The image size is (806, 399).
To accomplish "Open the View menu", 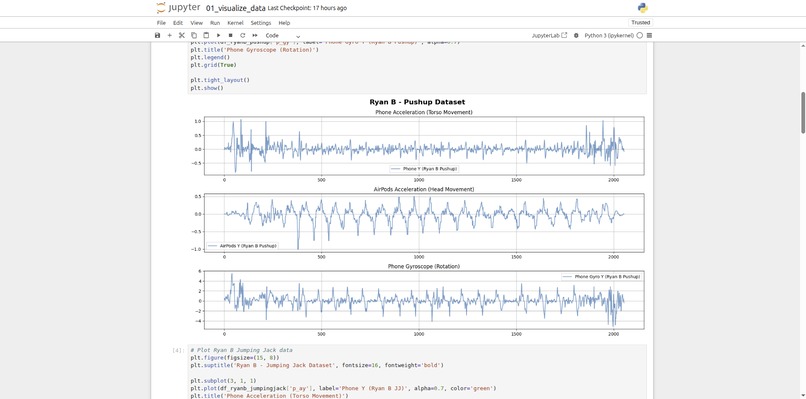I will click(x=196, y=23).
